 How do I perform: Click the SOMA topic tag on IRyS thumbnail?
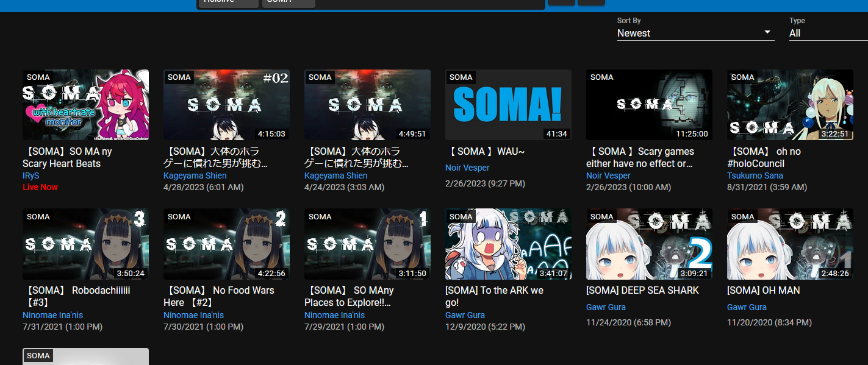(x=38, y=77)
